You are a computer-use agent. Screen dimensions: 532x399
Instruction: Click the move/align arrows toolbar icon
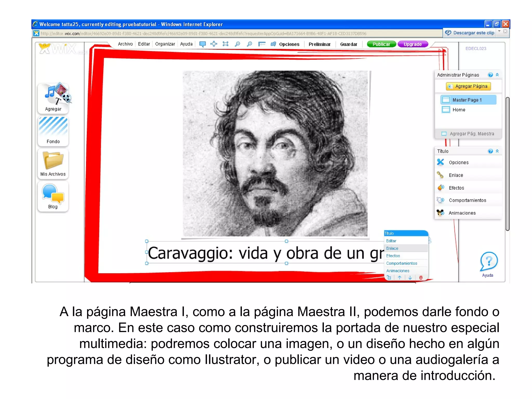[x=214, y=44]
